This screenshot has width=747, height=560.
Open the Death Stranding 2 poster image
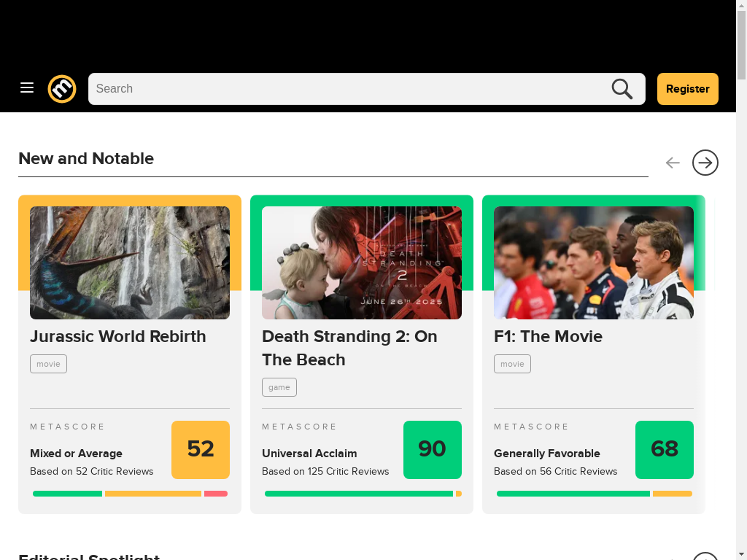362,262
